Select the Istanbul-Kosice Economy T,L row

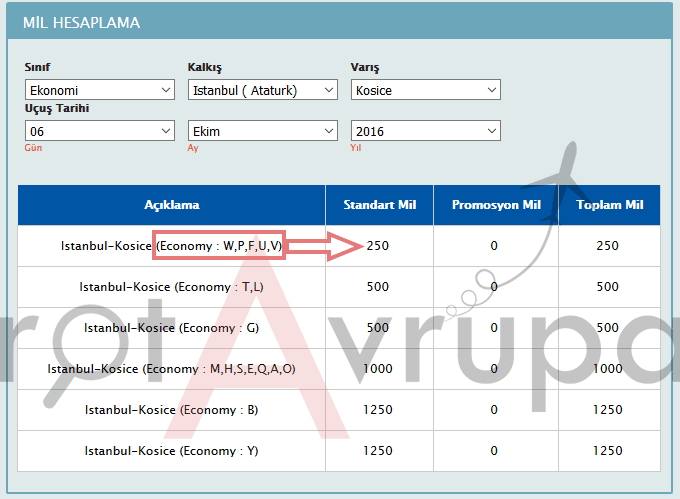click(x=171, y=287)
